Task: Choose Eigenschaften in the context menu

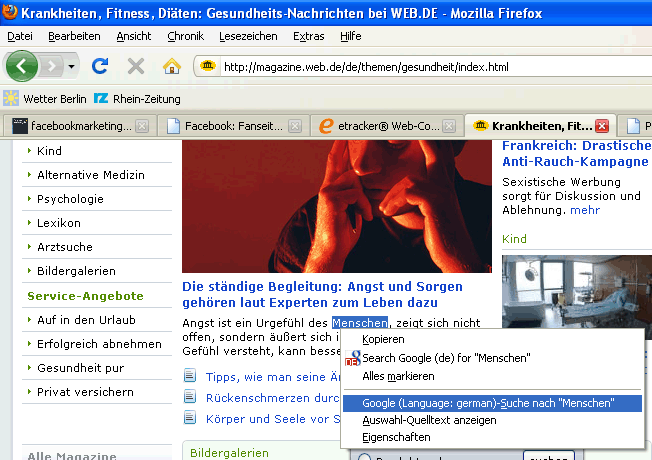Action: click(492, 437)
